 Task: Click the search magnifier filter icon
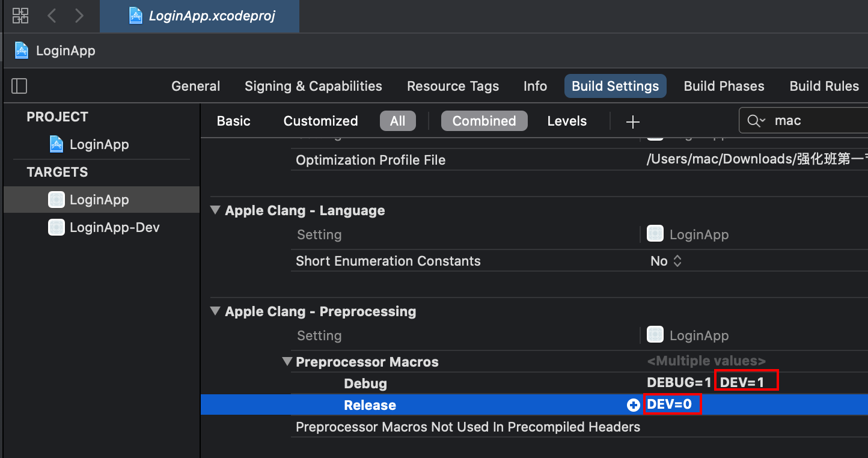pyautogui.click(x=756, y=121)
